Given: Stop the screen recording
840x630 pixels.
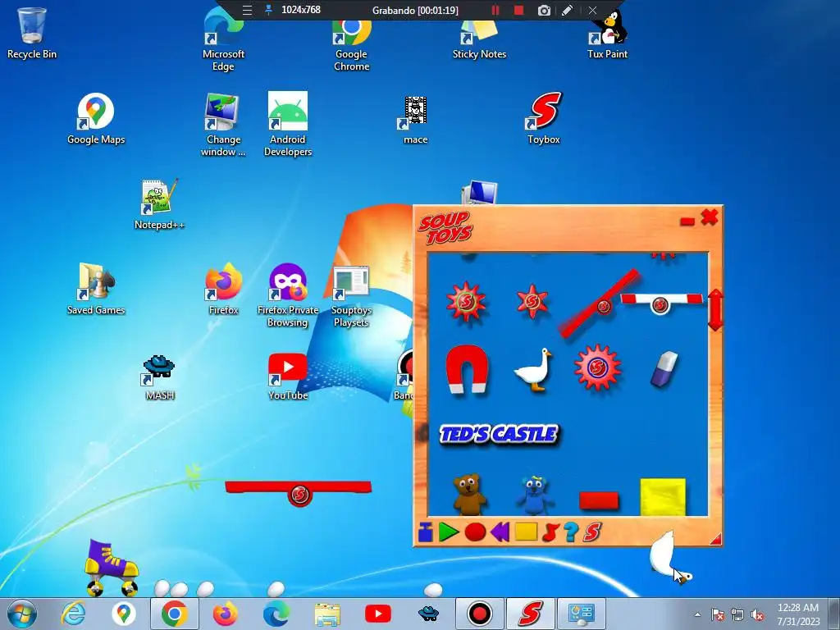Looking at the screenshot, I should coord(518,10).
